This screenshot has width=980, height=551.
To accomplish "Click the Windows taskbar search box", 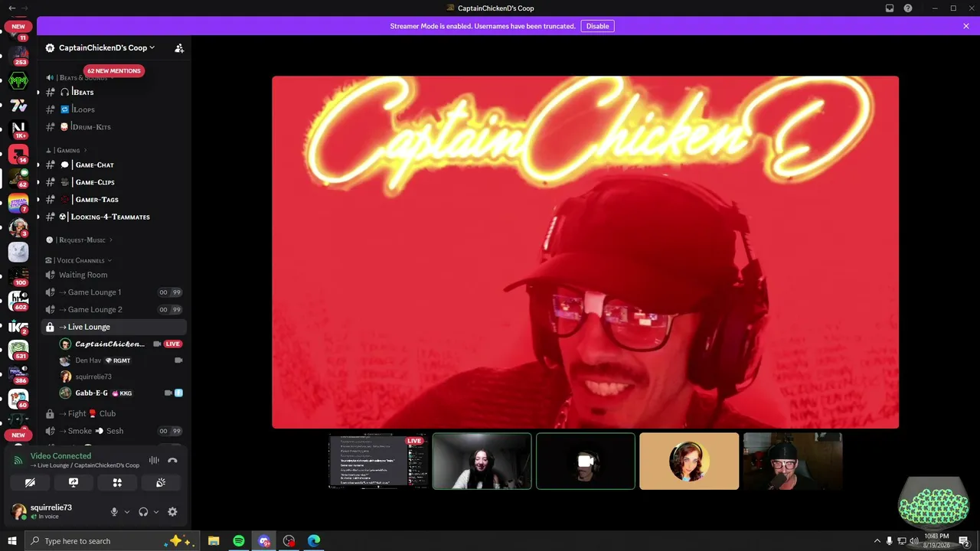I will click(x=113, y=541).
